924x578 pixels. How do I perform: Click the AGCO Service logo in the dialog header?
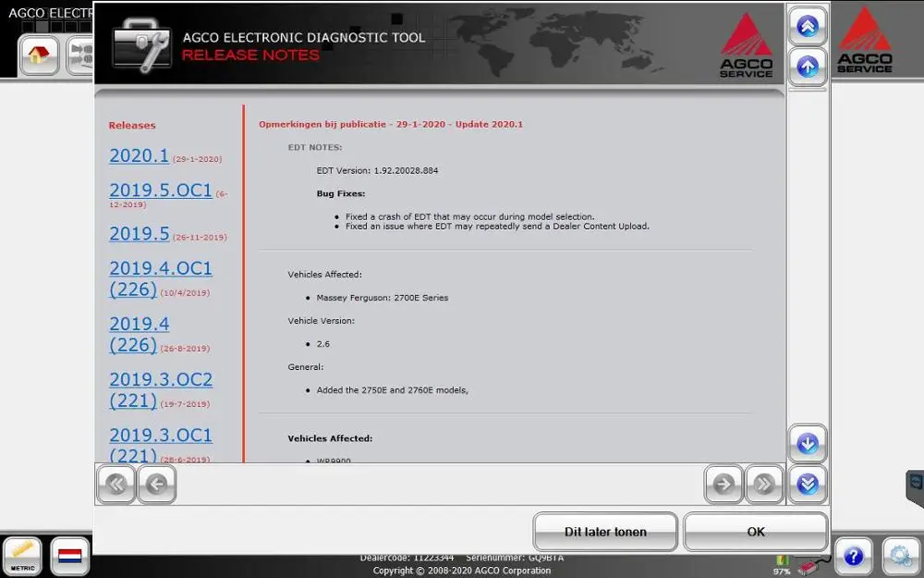pos(746,45)
